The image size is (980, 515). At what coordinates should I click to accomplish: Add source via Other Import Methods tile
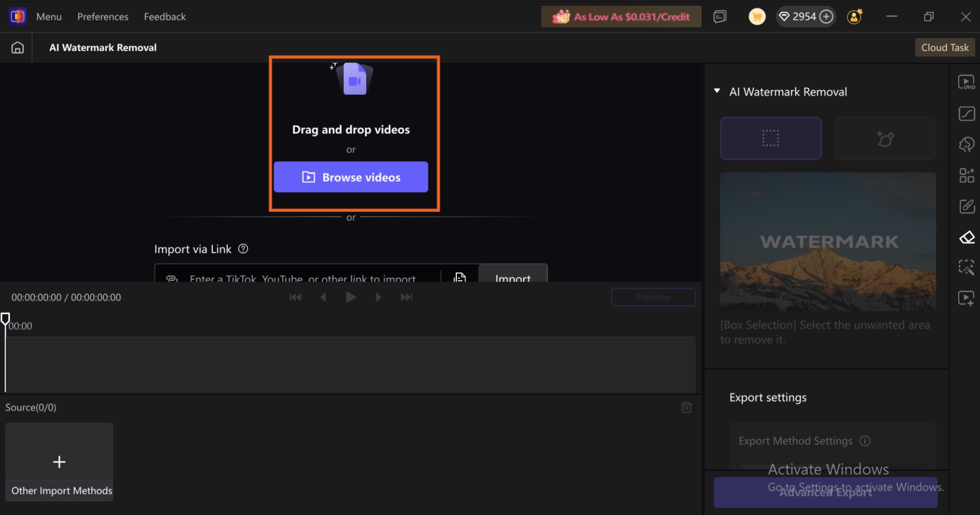click(59, 462)
